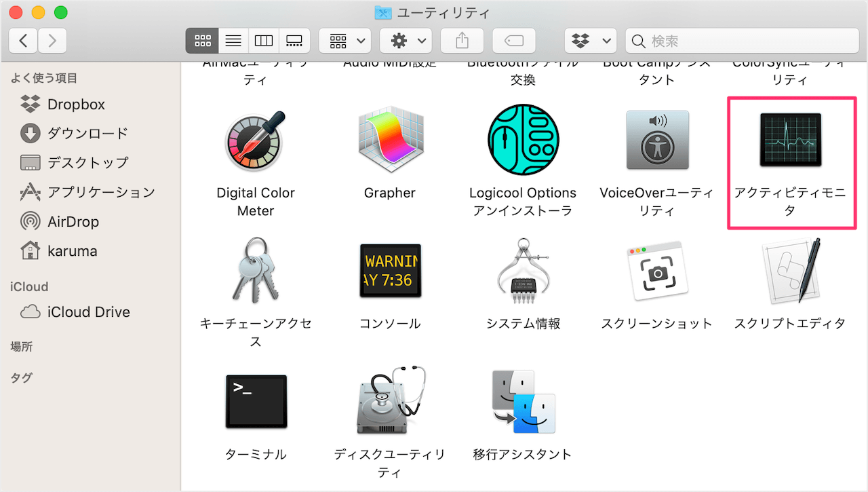Select the Disk Utility (ディスクユーティリティ) icon

(391, 401)
